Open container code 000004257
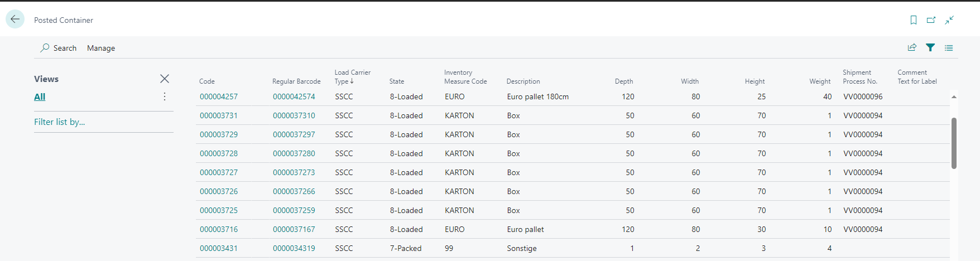Viewport: 980px width, 261px height. coord(219,96)
